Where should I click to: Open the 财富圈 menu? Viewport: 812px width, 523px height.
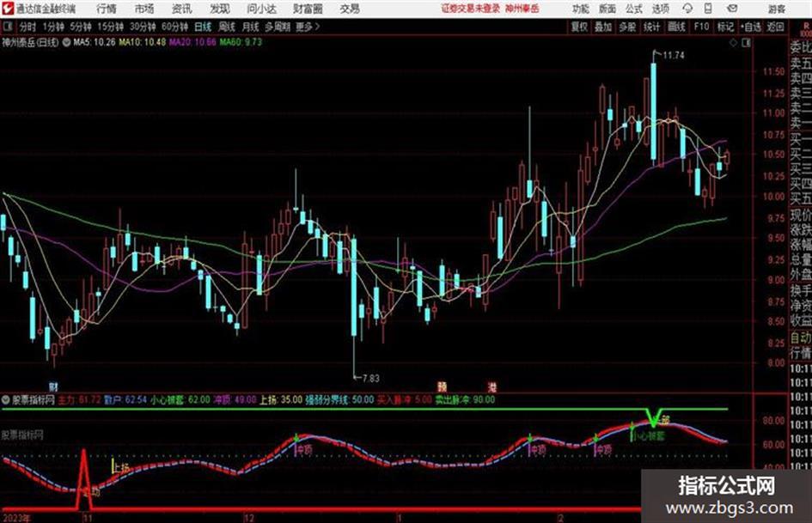tap(308, 9)
